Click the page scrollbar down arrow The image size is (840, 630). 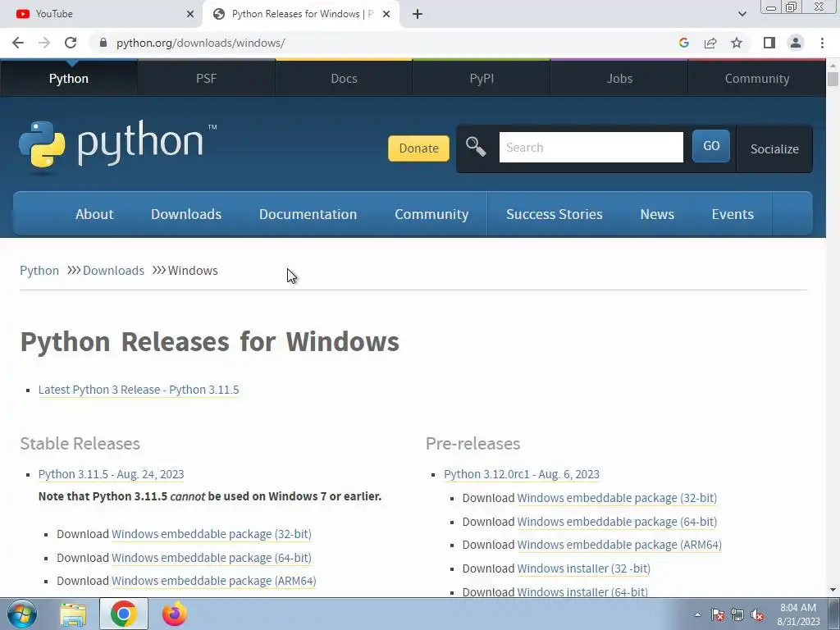pos(833,591)
